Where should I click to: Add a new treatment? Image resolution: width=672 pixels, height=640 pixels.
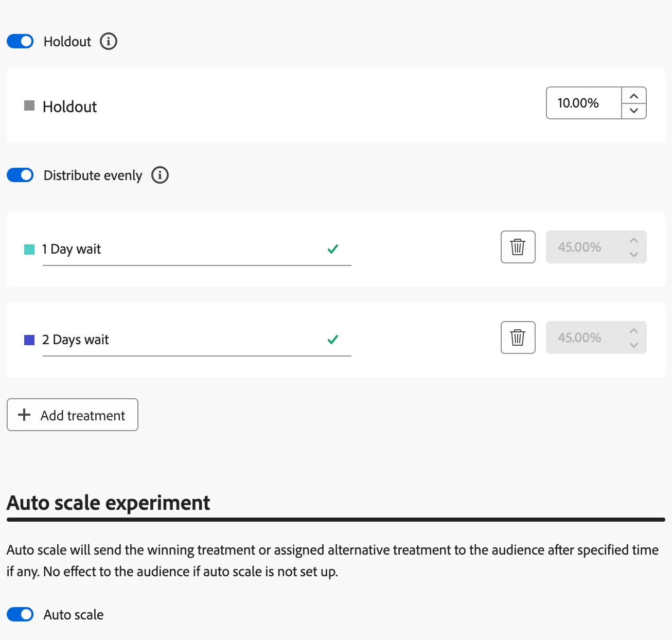pyautogui.click(x=73, y=415)
